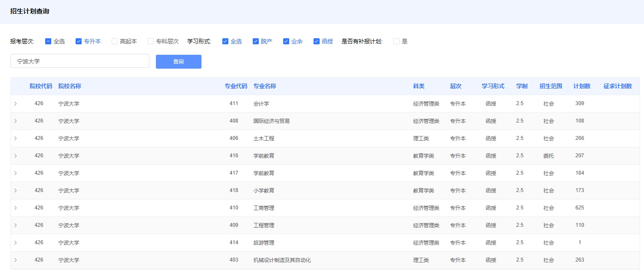The image size is (644, 272).
Task: Click major code 411 cell
Action: (234, 103)
